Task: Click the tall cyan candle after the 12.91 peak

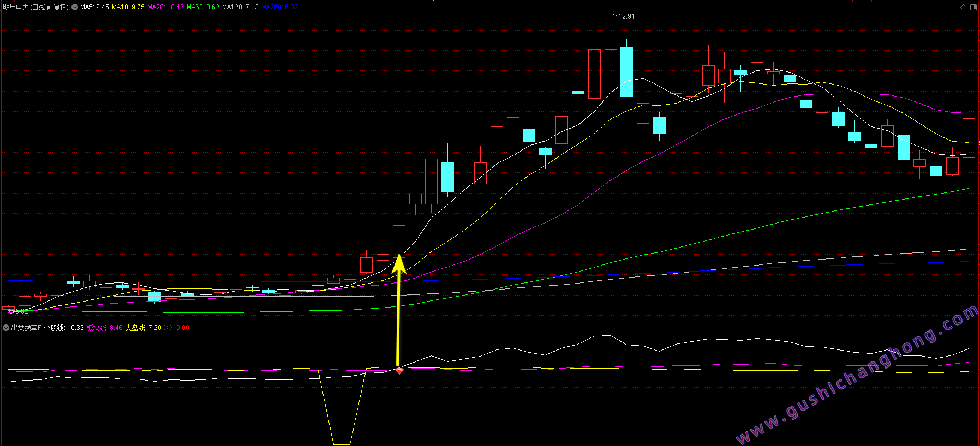Action: 627,71
